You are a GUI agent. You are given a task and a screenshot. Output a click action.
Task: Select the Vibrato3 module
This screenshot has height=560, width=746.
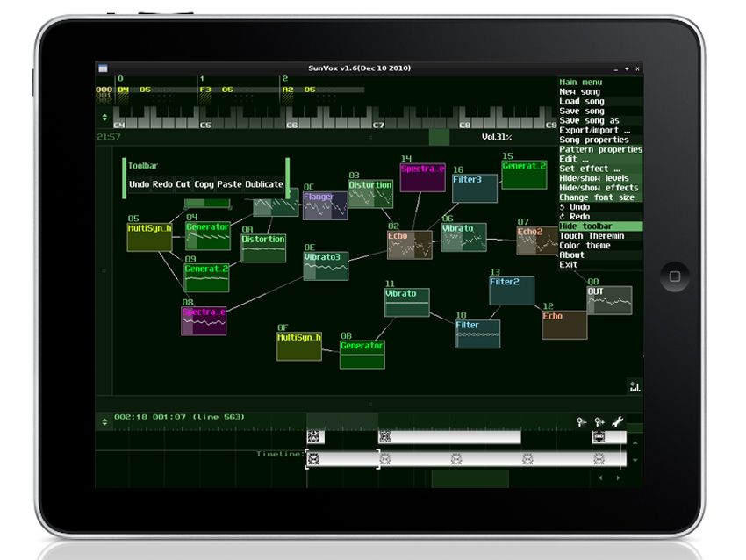tap(325, 262)
